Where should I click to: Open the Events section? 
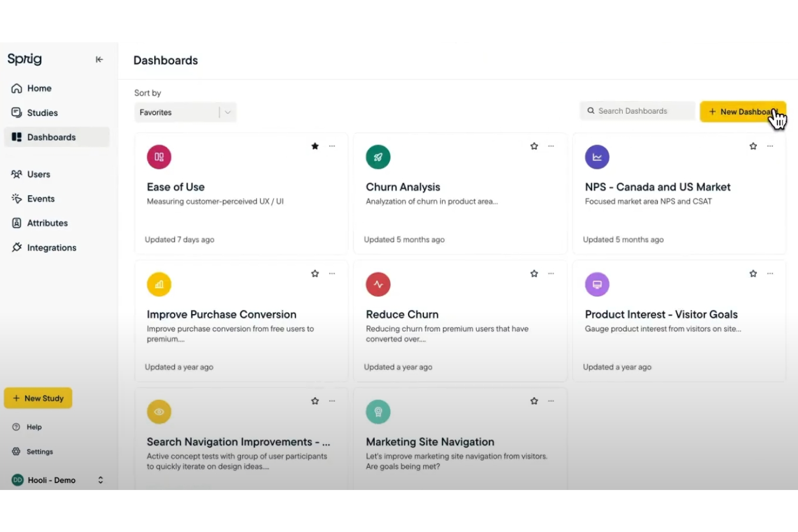41,198
